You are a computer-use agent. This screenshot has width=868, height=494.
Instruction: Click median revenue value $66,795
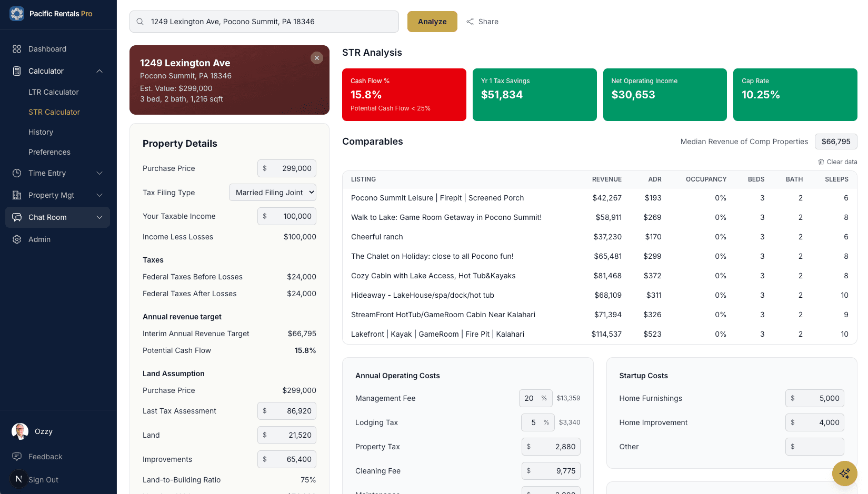coord(836,142)
